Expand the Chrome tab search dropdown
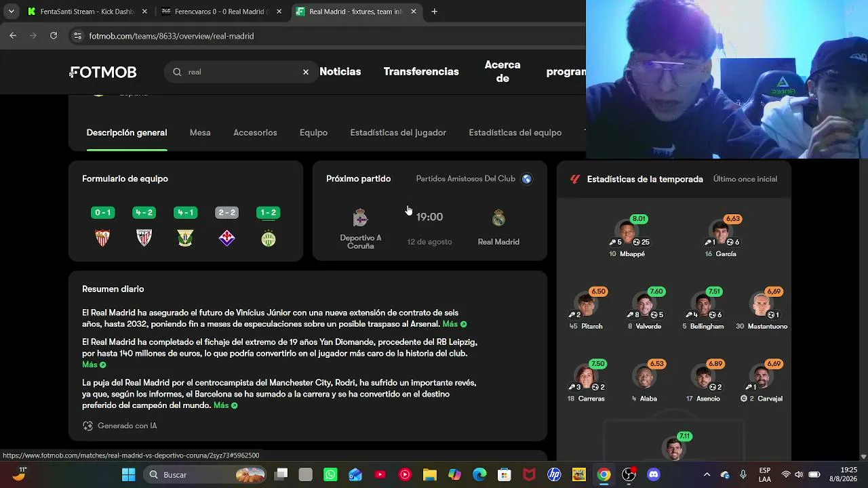This screenshot has height=488, width=868. (x=11, y=12)
